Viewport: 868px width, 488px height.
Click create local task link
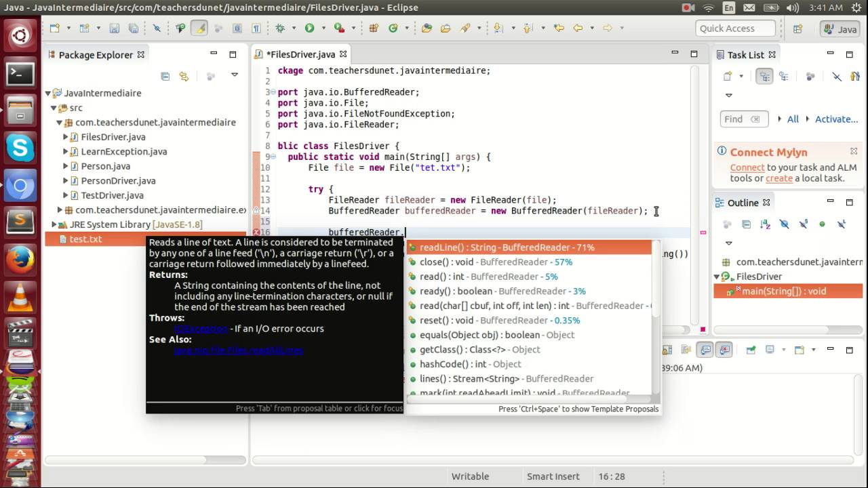[779, 178]
